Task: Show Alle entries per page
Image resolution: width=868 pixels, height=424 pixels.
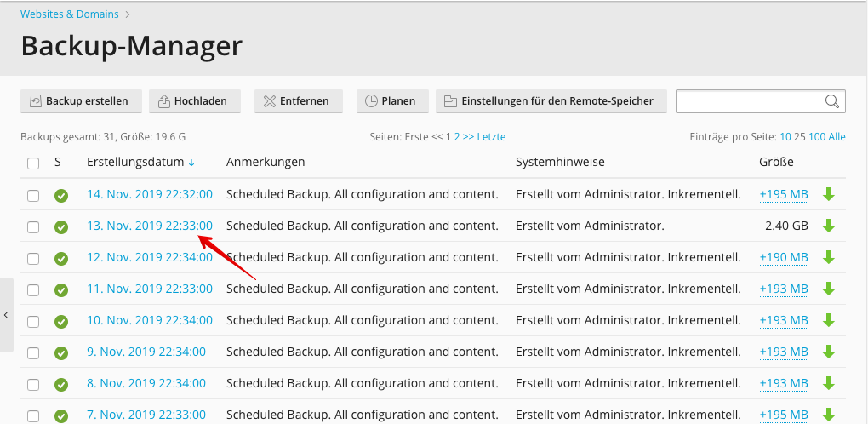Action: [x=837, y=137]
